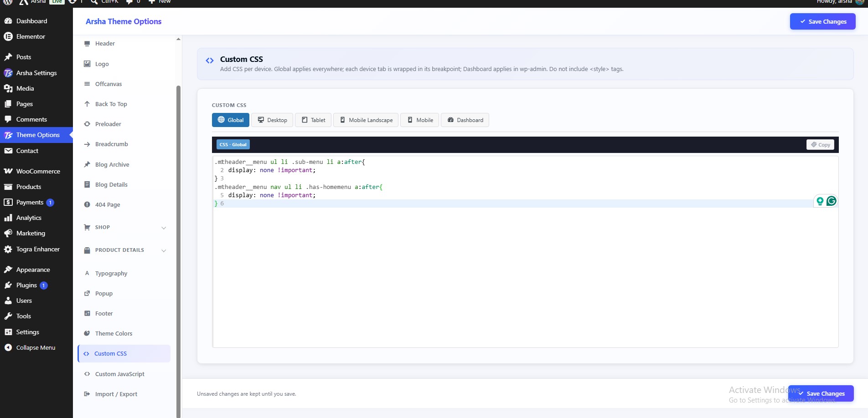
Task: Open WooCommerce menu item
Action: [38, 171]
